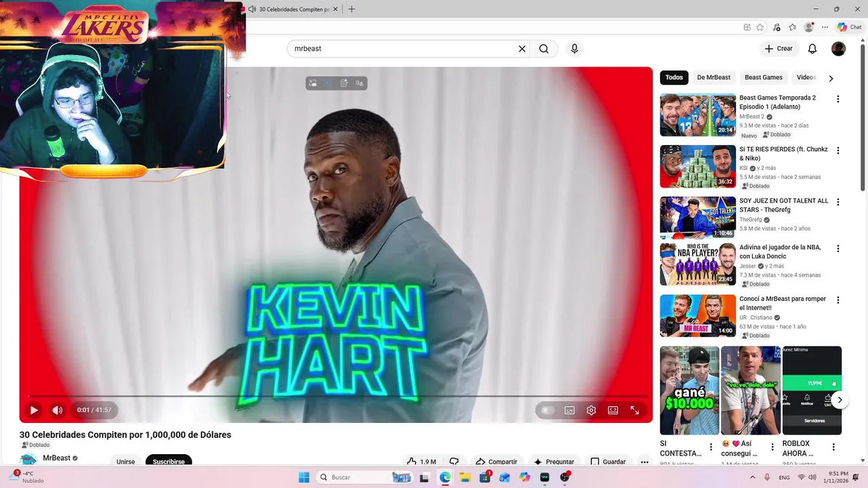Open the gané $10.000 short thumbnail

pos(690,390)
